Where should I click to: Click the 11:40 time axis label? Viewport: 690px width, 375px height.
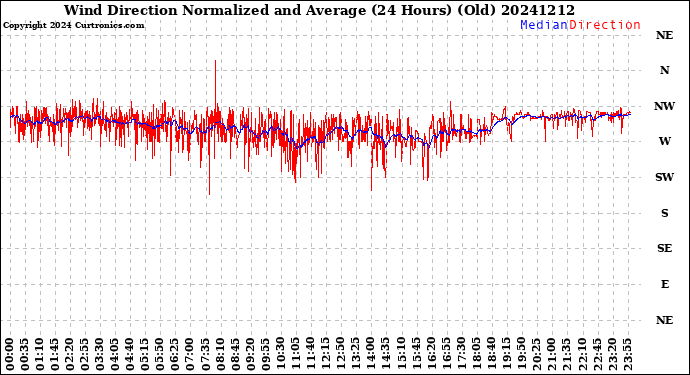pos(310,355)
